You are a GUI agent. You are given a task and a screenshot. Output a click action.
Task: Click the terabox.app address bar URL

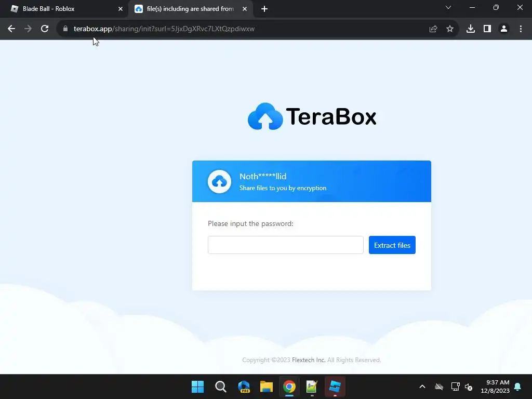click(164, 29)
